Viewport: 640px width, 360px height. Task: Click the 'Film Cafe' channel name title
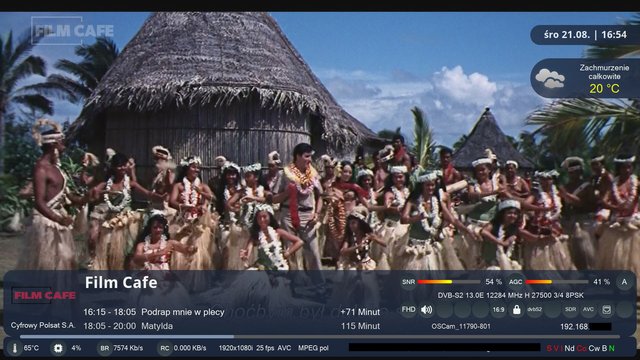[121, 282]
